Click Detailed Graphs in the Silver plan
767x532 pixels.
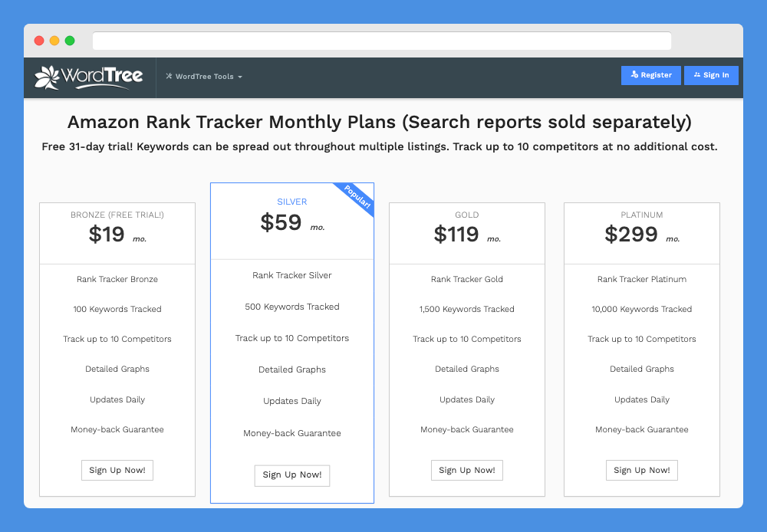click(x=292, y=369)
